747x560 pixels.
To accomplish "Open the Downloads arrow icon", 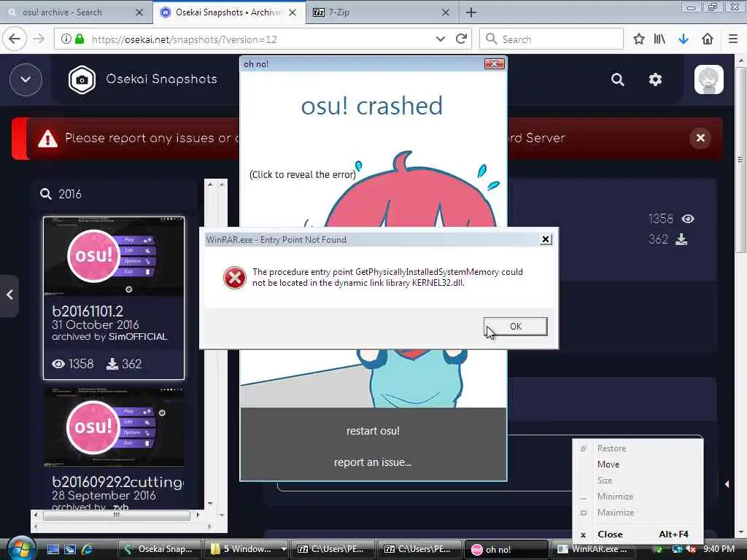I will coord(684,39).
